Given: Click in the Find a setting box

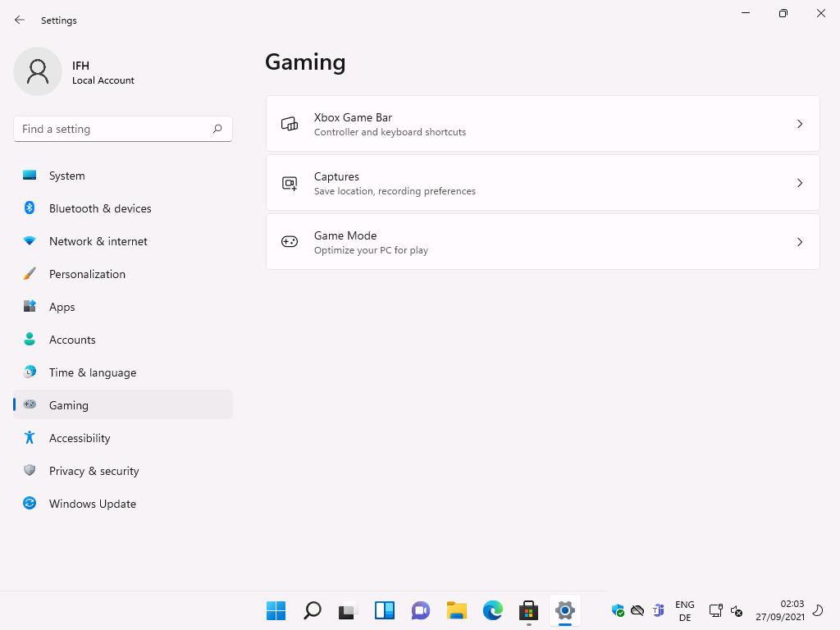Looking at the screenshot, I should pos(123,129).
